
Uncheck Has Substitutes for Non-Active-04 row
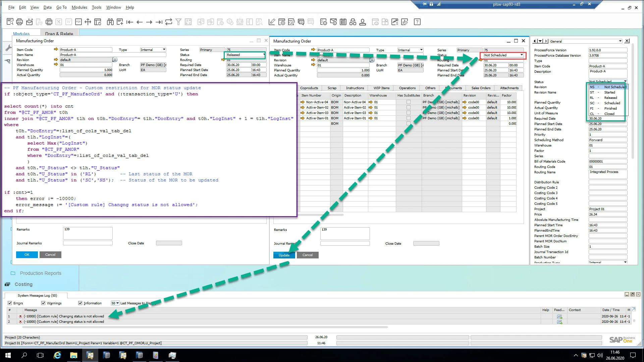tap(409, 102)
